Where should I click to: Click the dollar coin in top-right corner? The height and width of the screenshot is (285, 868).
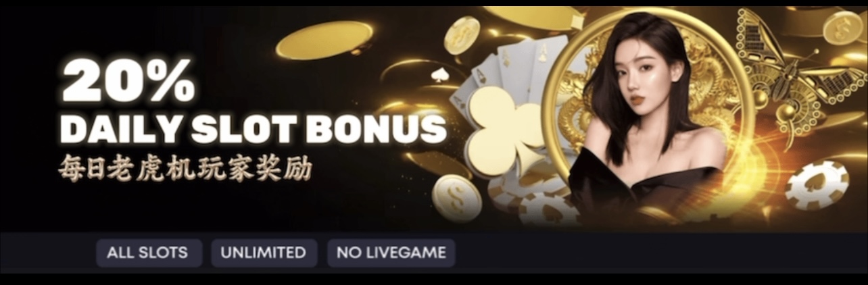click(x=843, y=28)
